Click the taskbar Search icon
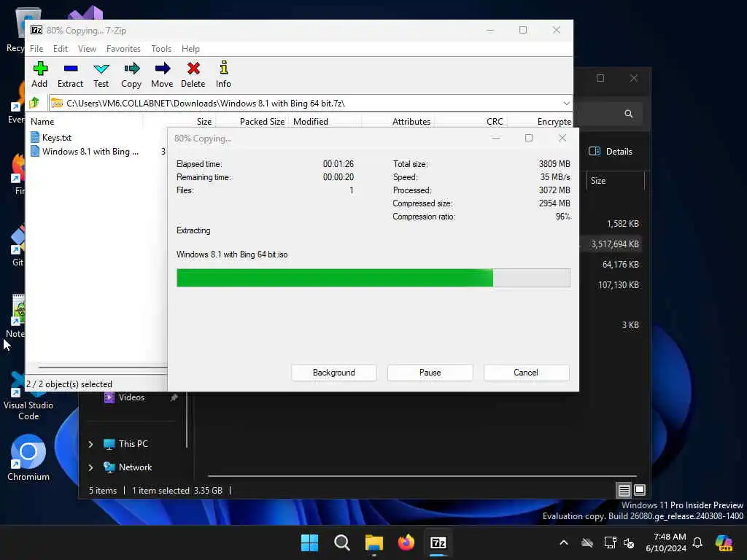The height and width of the screenshot is (560, 747). click(342, 542)
